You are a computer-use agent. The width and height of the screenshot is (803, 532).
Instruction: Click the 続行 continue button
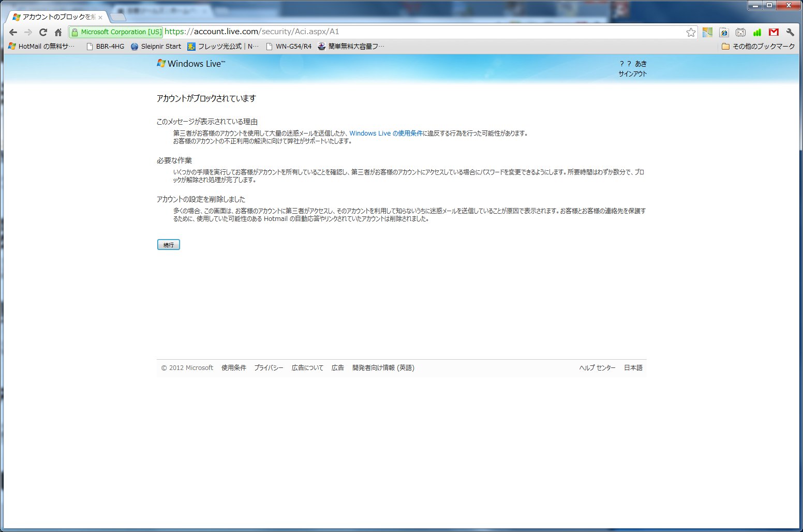tap(169, 245)
